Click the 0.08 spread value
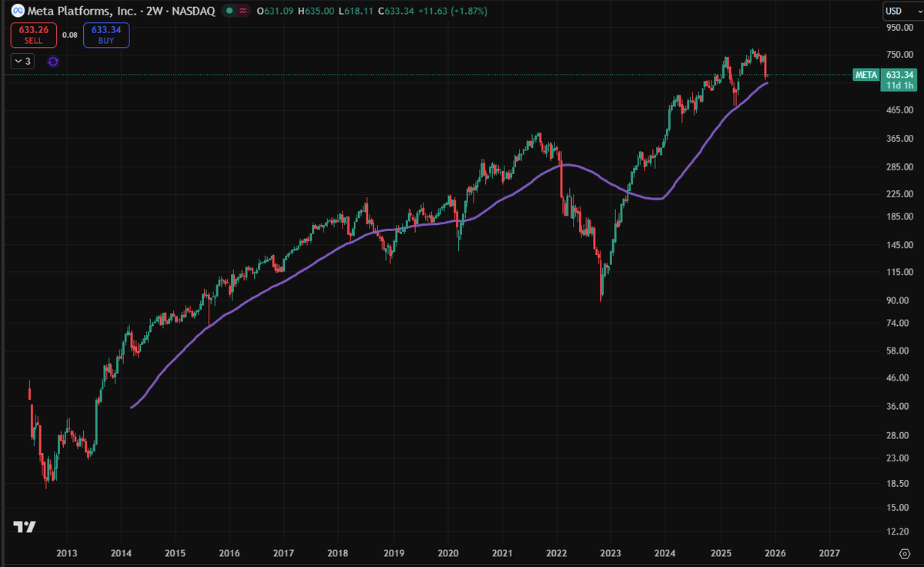This screenshot has width=924, height=567. point(70,35)
